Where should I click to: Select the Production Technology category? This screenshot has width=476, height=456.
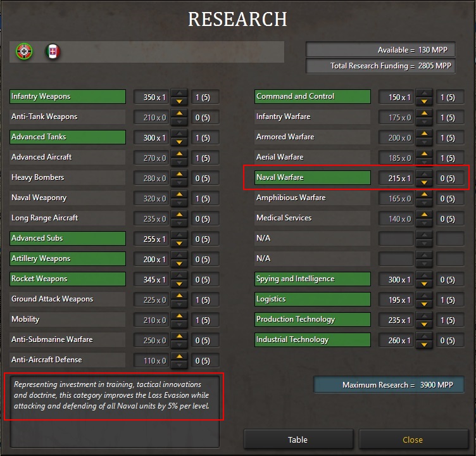(x=313, y=320)
